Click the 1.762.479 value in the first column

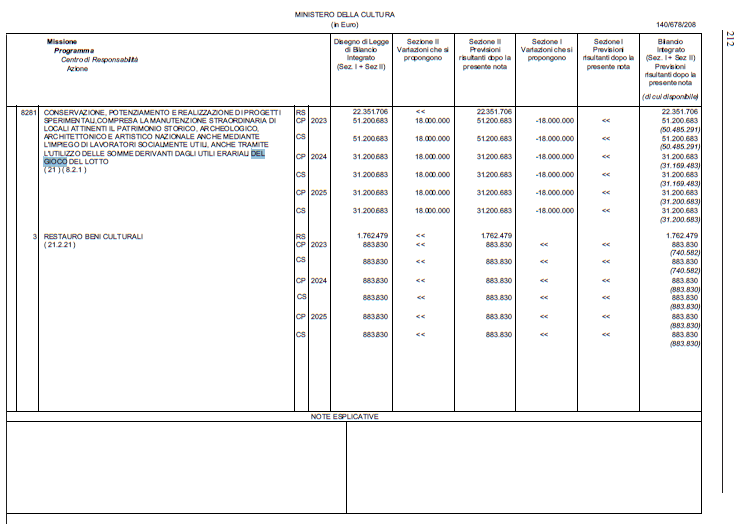[x=372, y=236]
